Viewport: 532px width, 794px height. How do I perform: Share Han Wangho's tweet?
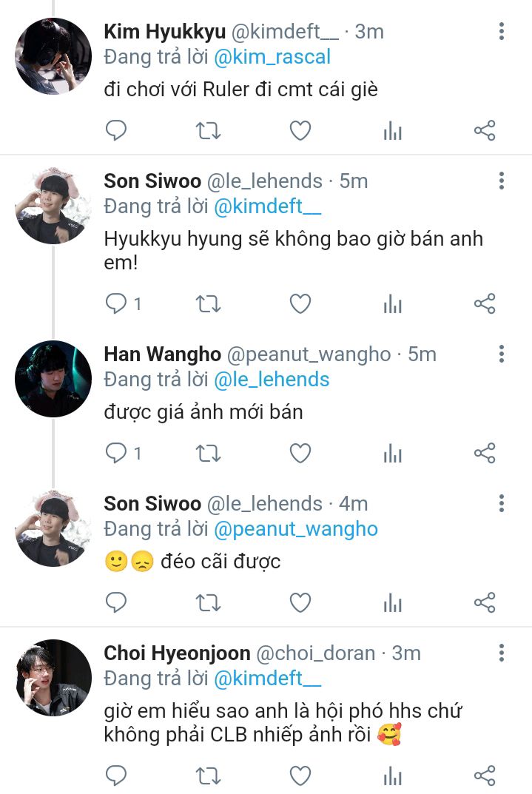point(484,453)
